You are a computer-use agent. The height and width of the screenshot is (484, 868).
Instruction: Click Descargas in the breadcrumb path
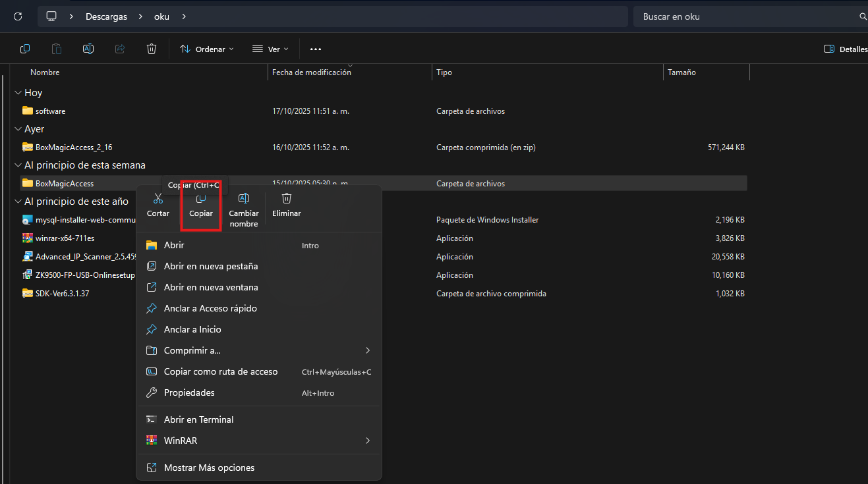[106, 16]
